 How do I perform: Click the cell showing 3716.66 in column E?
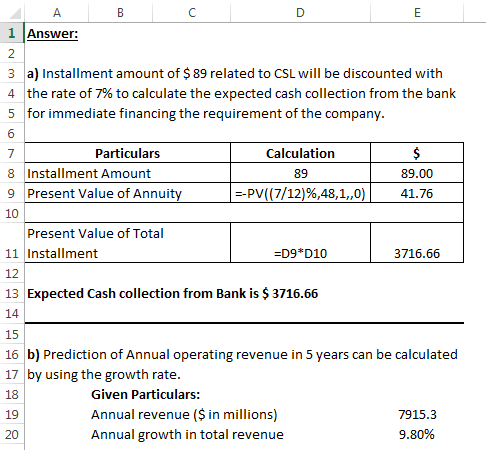[417, 243]
